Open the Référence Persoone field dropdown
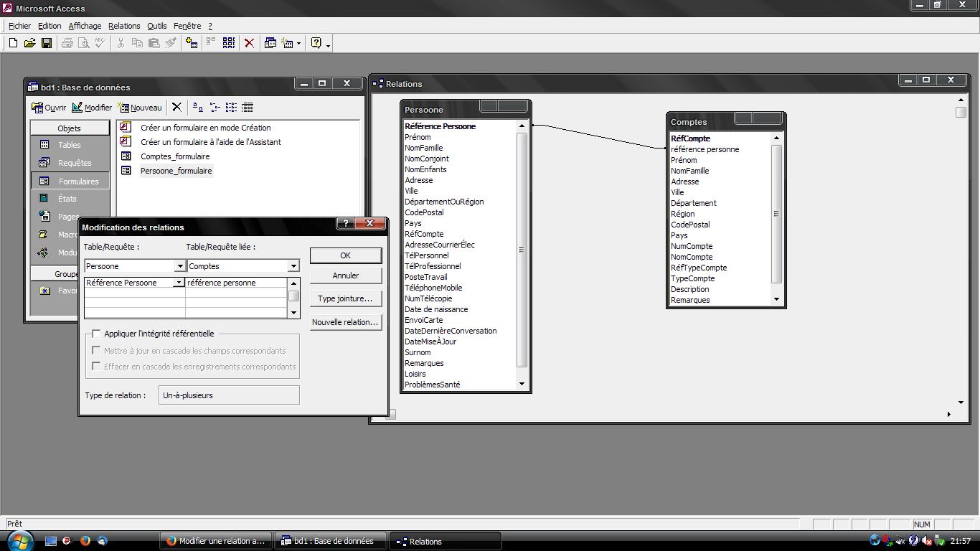Image resolution: width=980 pixels, height=551 pixels. point(179,283)
